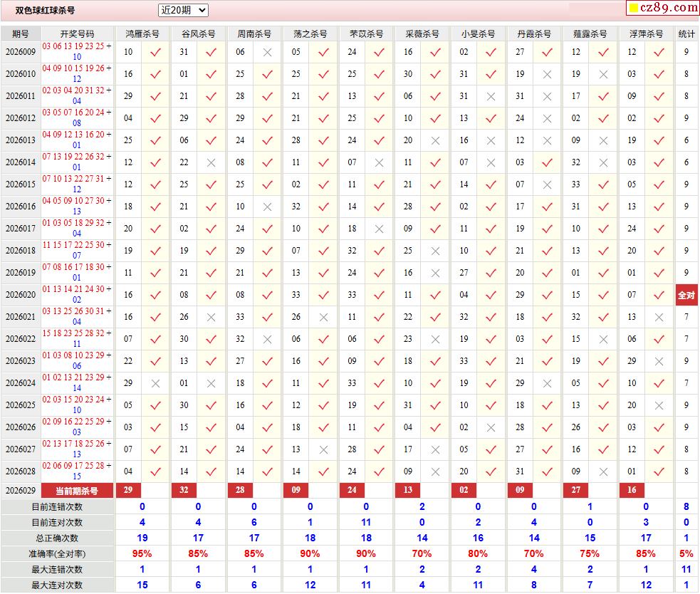
Task: Click the 统计 column header
Action: click(x=686, y=33)
